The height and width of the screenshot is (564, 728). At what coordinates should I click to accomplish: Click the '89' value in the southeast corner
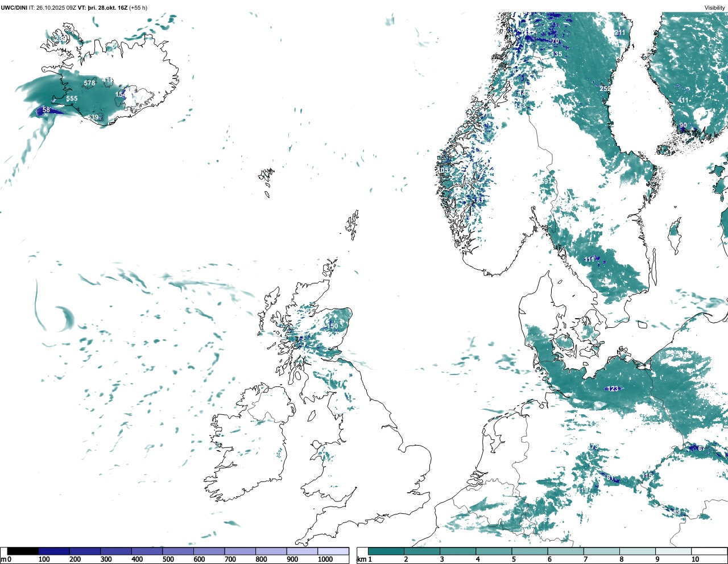pyautogui.click(x=677, y=512)
